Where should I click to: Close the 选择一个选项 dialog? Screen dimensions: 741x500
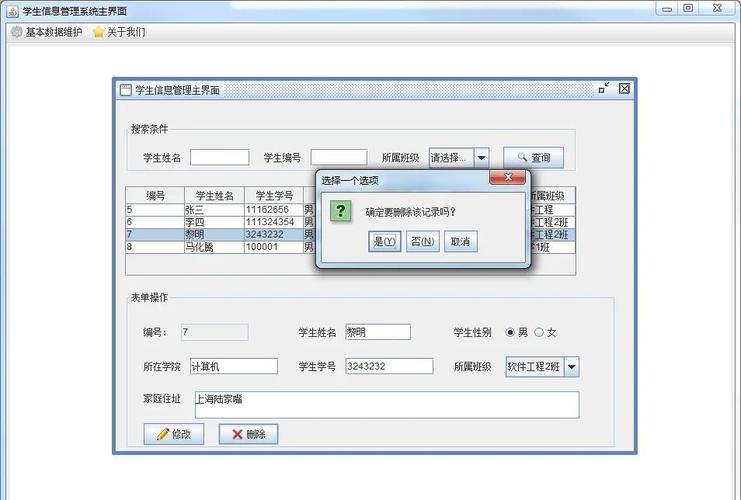[x=508, y=177]
